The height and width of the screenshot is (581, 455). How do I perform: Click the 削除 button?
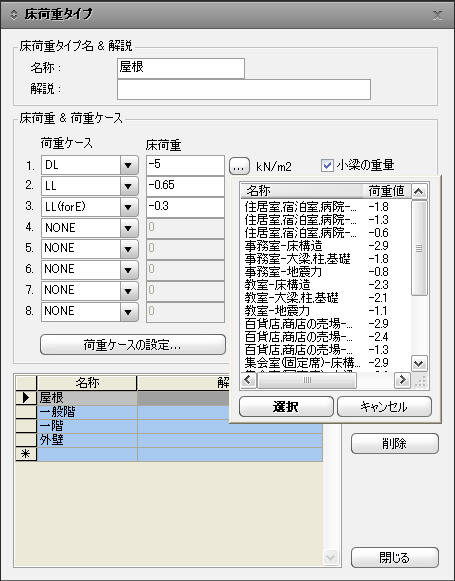click(395, 444)
